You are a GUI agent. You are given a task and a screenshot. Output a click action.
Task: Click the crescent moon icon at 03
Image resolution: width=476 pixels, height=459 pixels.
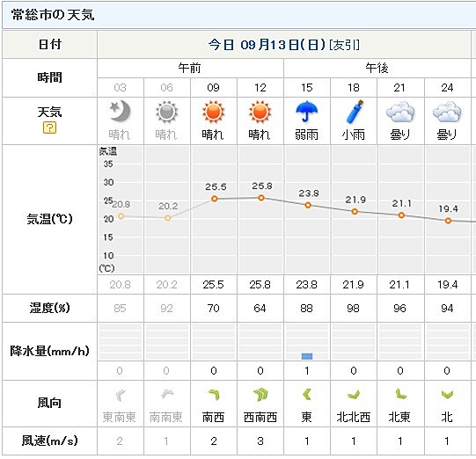coord(121,112)
